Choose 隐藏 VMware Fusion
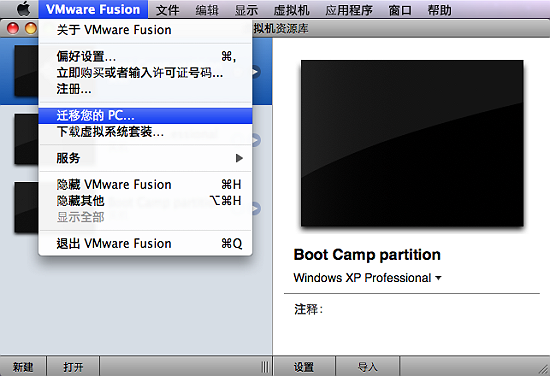The height and width of the screenshot is (376, 550). coord(145,184)
